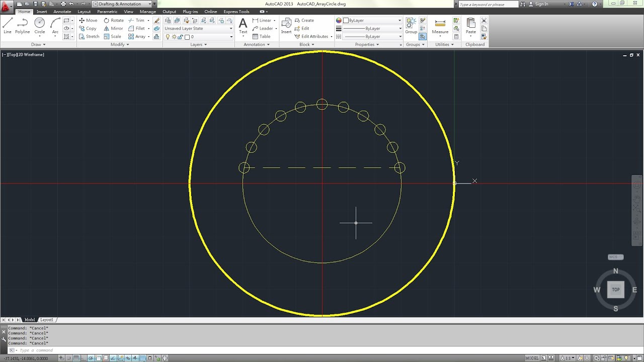The image size is (644, 362).
Task: Click the Cut scissors icon
Action: [484, 21]
